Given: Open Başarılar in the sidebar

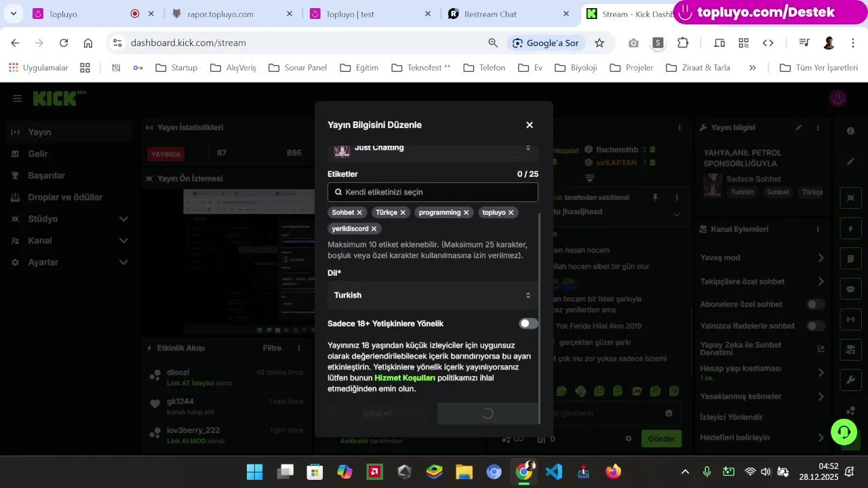Looking at the screenshot, I should point(69,176).
